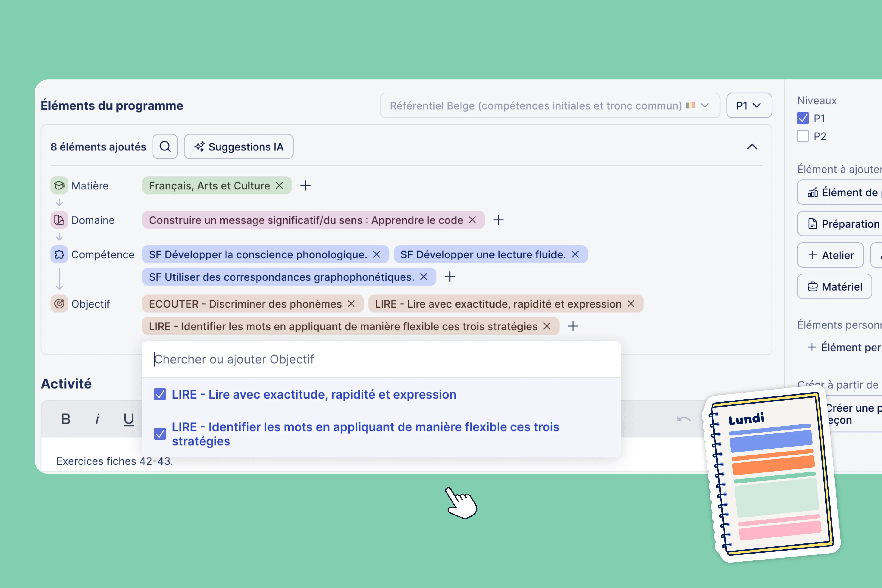The width and height of the screenshot is (882, 588).
Task: Uncheck LIRE - Lire avec exactitude option
Action: (160, 395)
